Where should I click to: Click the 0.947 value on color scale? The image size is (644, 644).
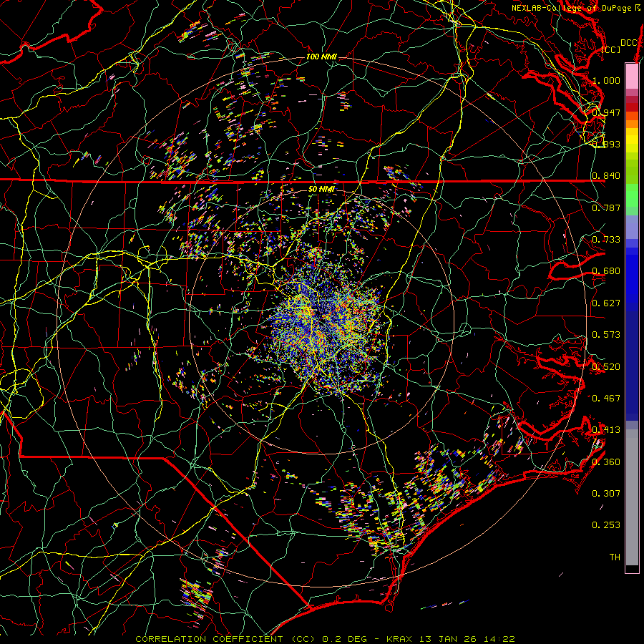tap(606, 112)
